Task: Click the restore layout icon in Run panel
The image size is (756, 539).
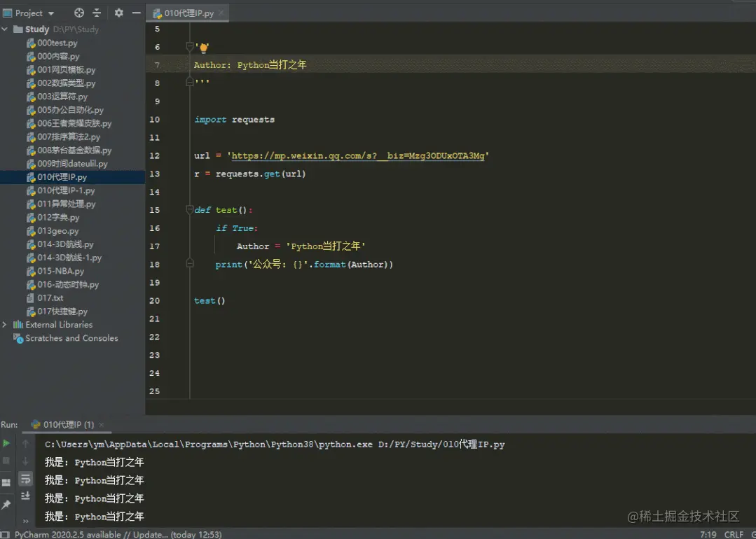Action: pyautogui.click(x=6, y=482)
